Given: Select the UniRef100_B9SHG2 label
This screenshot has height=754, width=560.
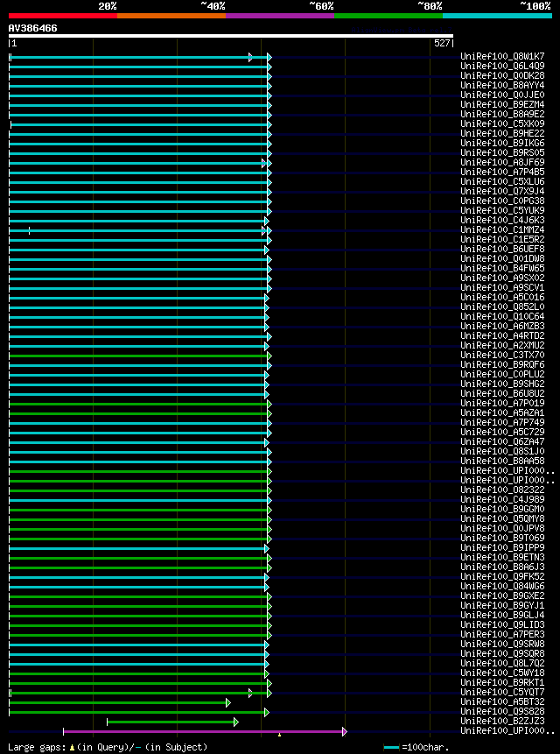Looking at the screenshot, I should tap(502, 384).
